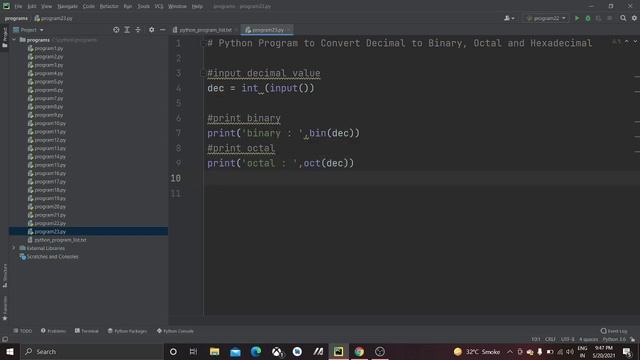Open the Structure side tool window
640x360 pixels.
coord(4,276)
